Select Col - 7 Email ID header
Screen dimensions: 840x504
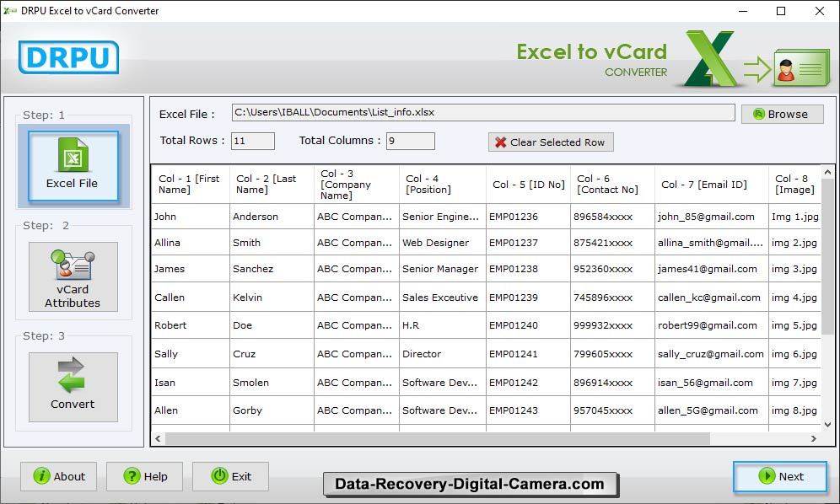pos(712,185)
